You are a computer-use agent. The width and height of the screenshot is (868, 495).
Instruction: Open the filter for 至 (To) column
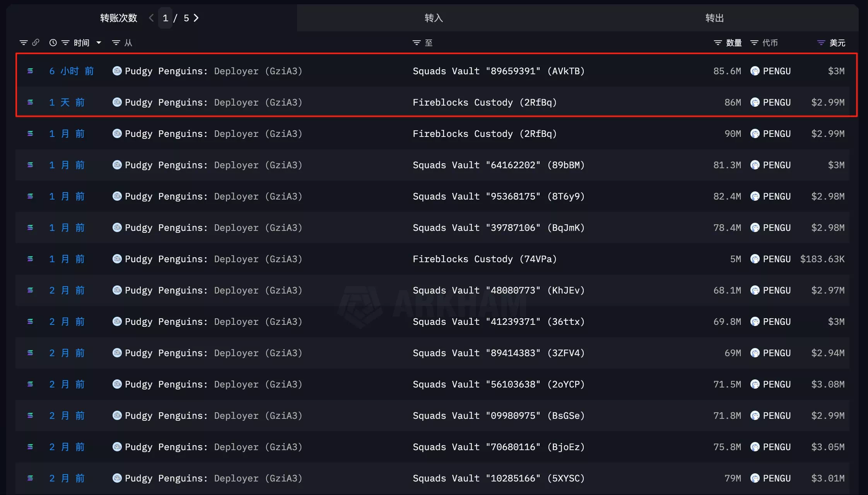[416, 43]
